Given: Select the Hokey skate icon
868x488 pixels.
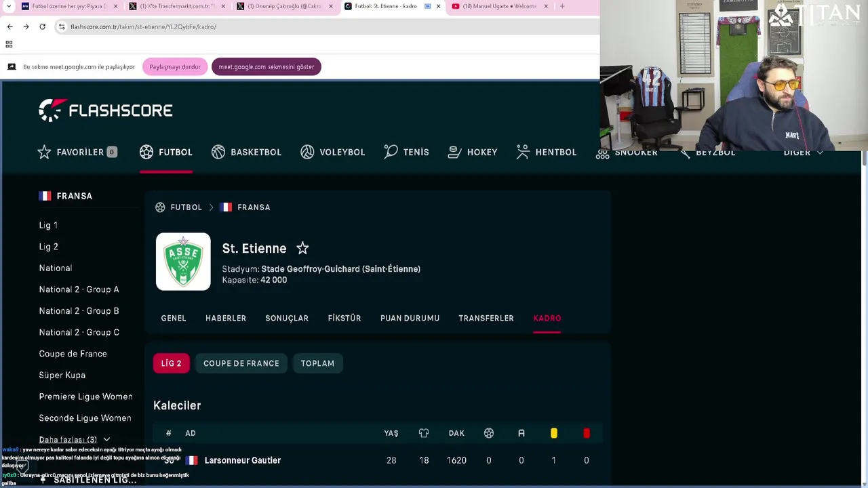Looking at the screenshot, I should point(454,152).
